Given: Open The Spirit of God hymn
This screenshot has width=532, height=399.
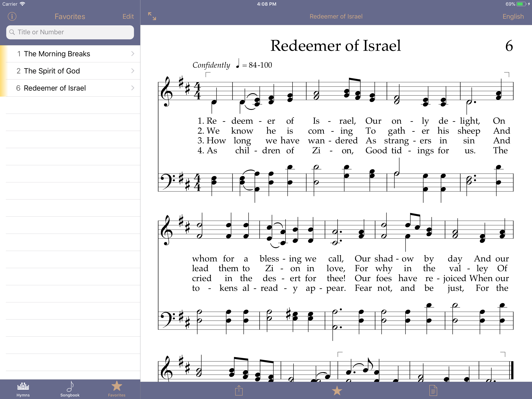Looking at the screenshot, I should [52, 71].
